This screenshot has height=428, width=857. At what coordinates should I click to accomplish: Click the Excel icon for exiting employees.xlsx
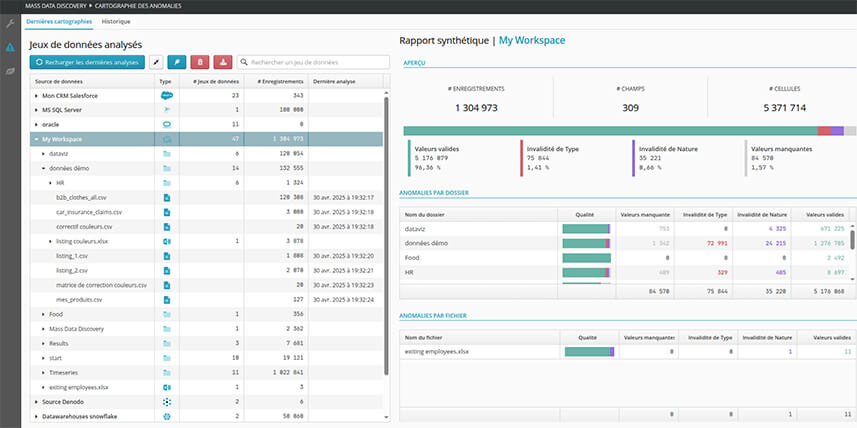coord(167,386)
